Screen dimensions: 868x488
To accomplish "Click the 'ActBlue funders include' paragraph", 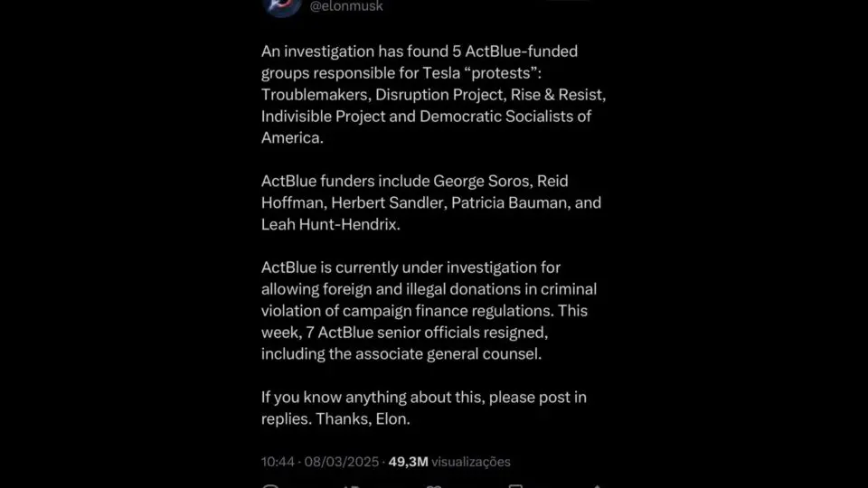I will point(431,202).
